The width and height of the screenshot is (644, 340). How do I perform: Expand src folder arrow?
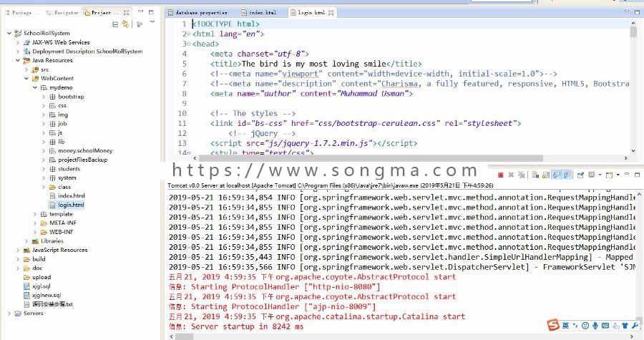pos(26,69)
